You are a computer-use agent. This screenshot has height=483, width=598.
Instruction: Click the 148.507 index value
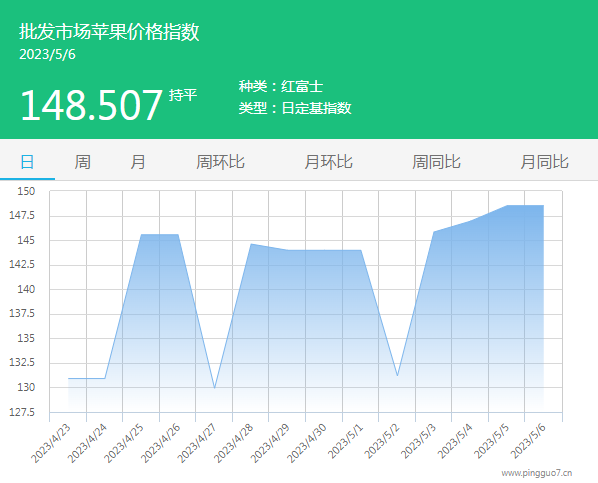point(91,105)
